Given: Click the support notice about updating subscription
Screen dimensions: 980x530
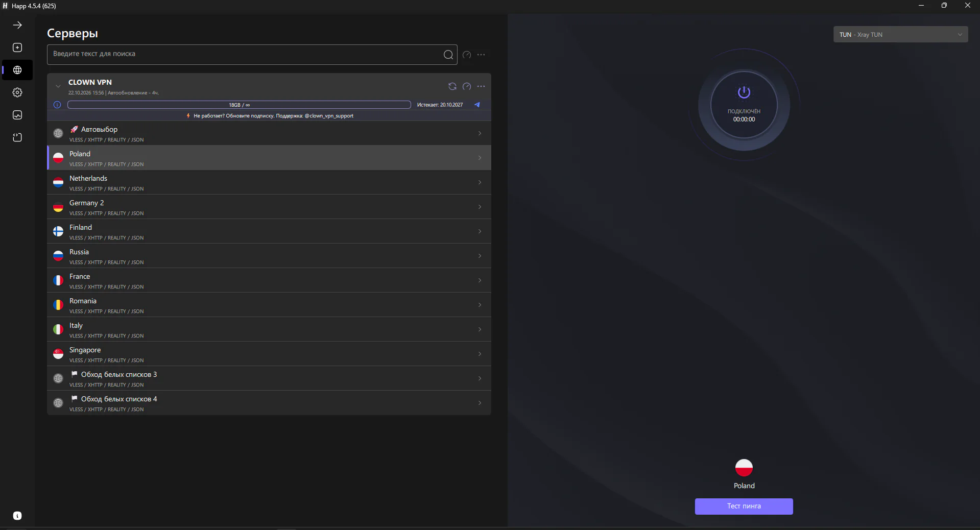Looking at the screenshot, I should 270,116.
